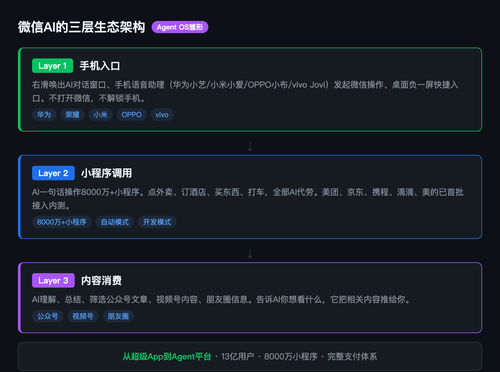Screen dimensions: 500x372
Task: Click the '朋友圈' tag
Action: coord(118,316)
